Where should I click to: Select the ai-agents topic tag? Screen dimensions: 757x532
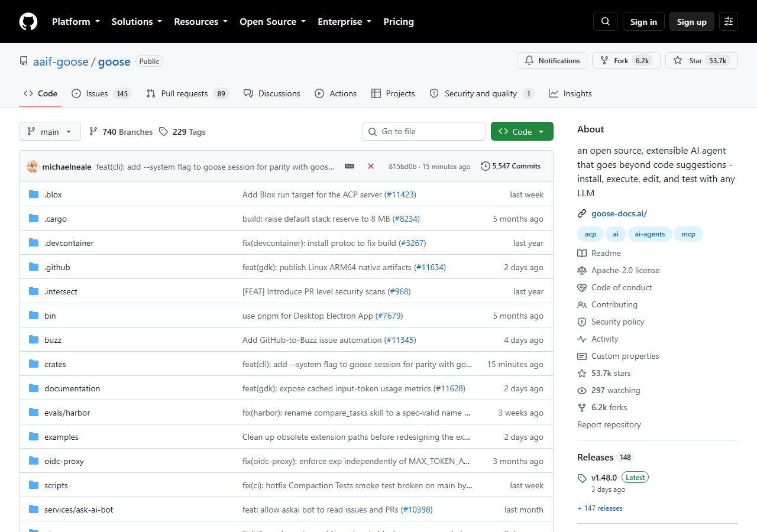650,234
